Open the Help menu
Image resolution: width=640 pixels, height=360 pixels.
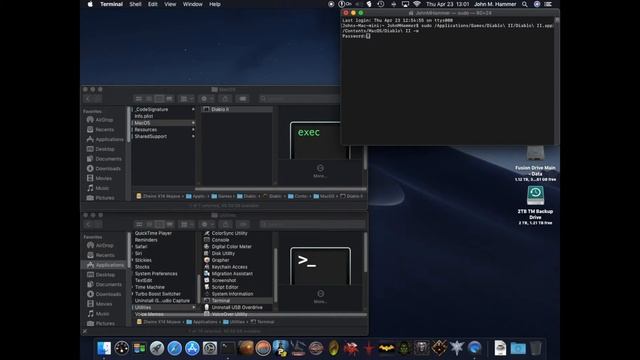click(215, 4)
